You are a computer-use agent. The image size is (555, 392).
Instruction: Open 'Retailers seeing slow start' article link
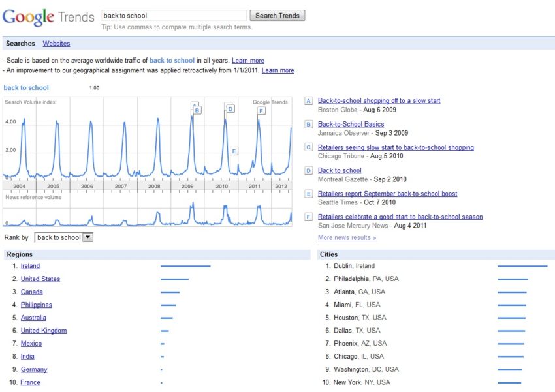click(396, 147)
